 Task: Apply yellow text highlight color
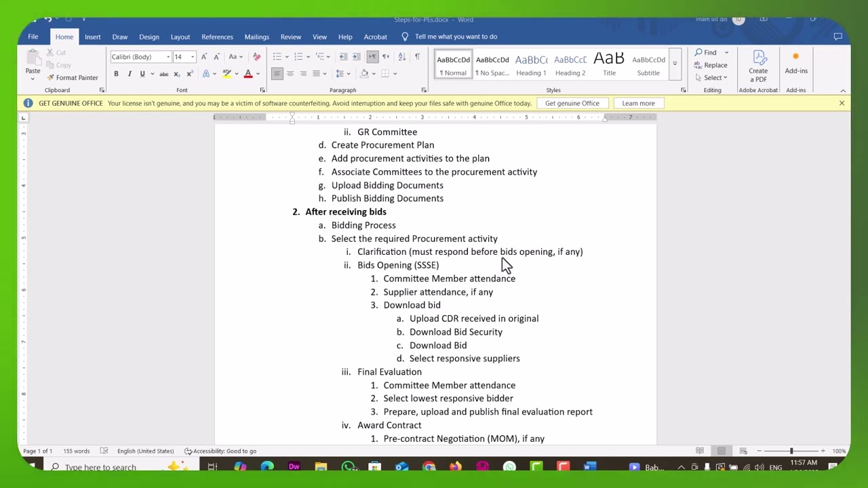coord(226,73)
